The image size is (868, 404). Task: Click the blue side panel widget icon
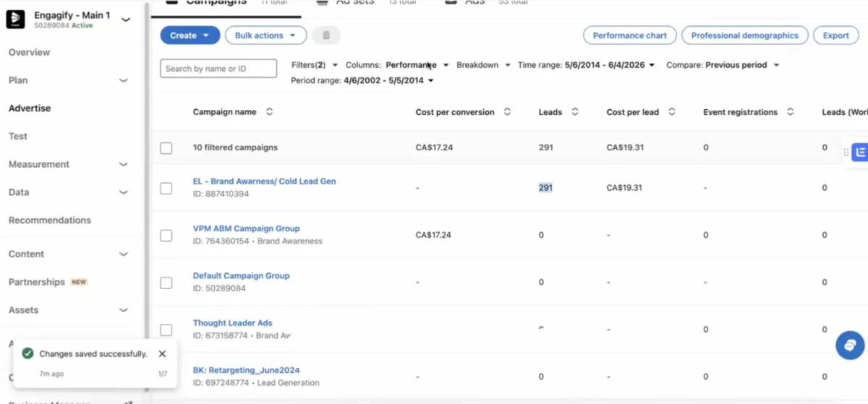pos(861,152)
